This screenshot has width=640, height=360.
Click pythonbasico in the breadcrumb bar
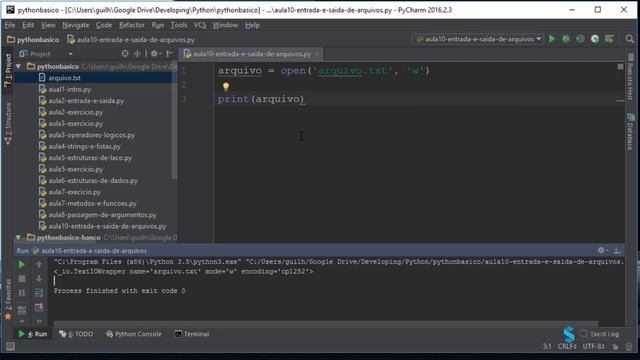(x=33, y=40)
